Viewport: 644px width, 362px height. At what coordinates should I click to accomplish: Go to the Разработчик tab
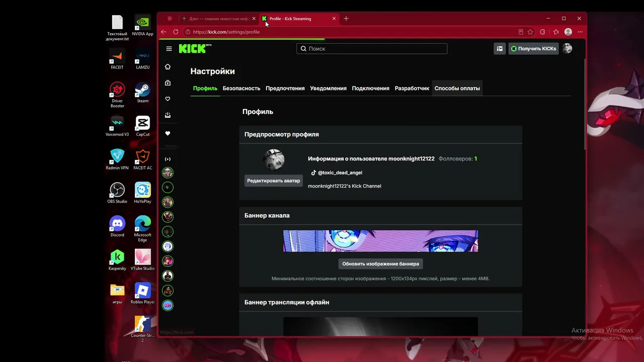412,88
